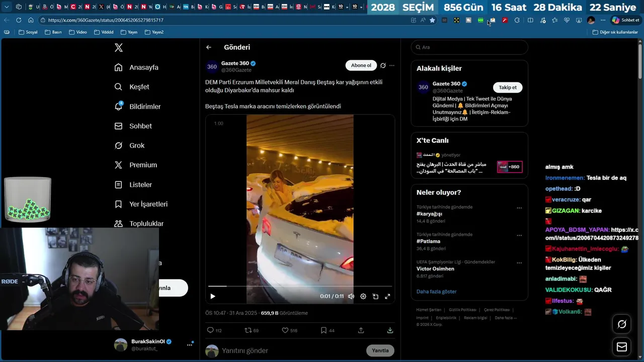Click the Ara search box
The width and height of the screenshot is (644, 362).
(469, 47)
